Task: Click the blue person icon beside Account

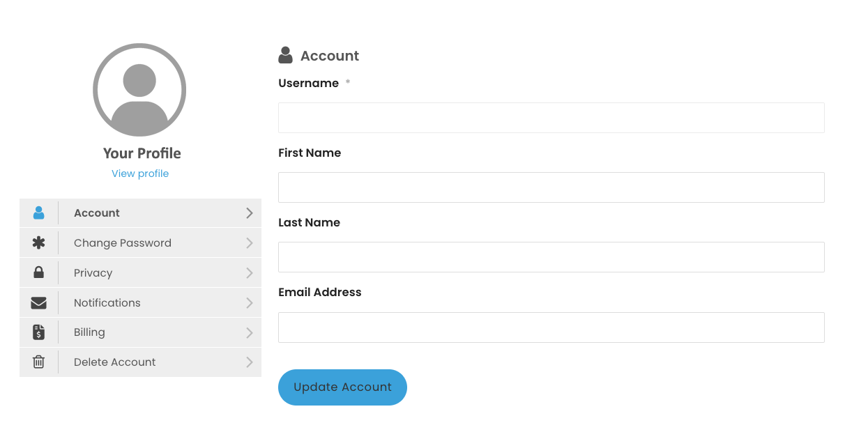Action: click(x=38, y=213)
